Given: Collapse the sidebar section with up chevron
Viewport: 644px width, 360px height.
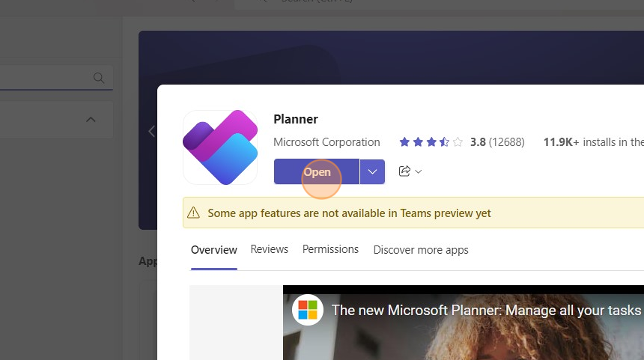Looking at the screenshot, I should [x=91, y=120].
